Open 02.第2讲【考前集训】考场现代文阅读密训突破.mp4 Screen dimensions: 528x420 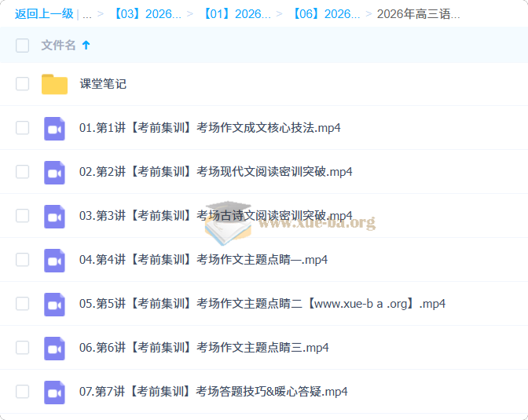[216, 172]
